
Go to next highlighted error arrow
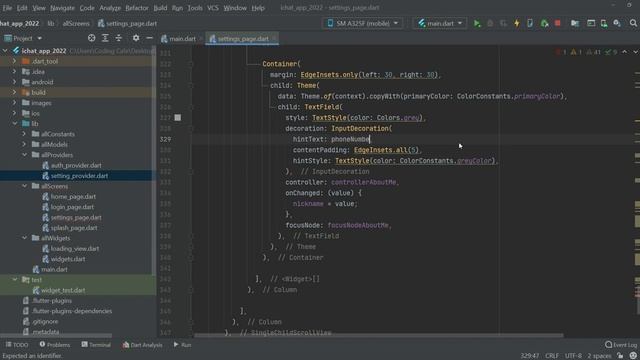point(635,52)
